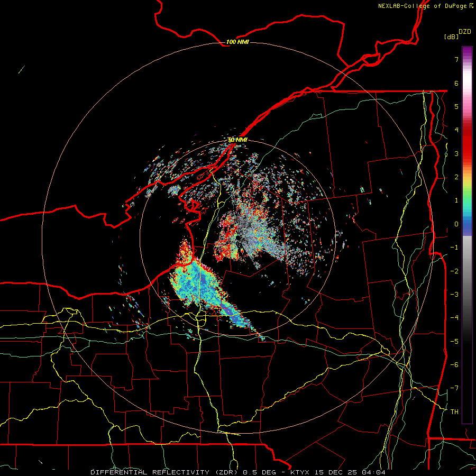Click the 6 value on the color scale
This screenshot has height=476, width=476.
456,83
